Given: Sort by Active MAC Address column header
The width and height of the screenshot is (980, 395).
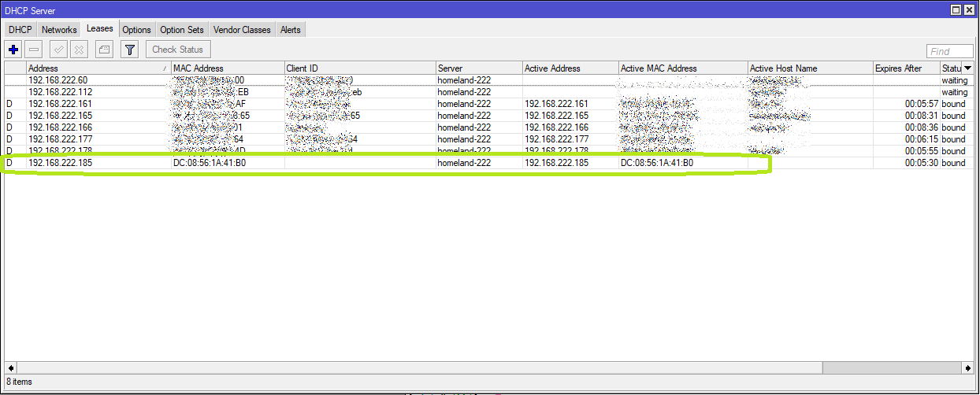Looking at the screenshot, I should coord(683,68).
